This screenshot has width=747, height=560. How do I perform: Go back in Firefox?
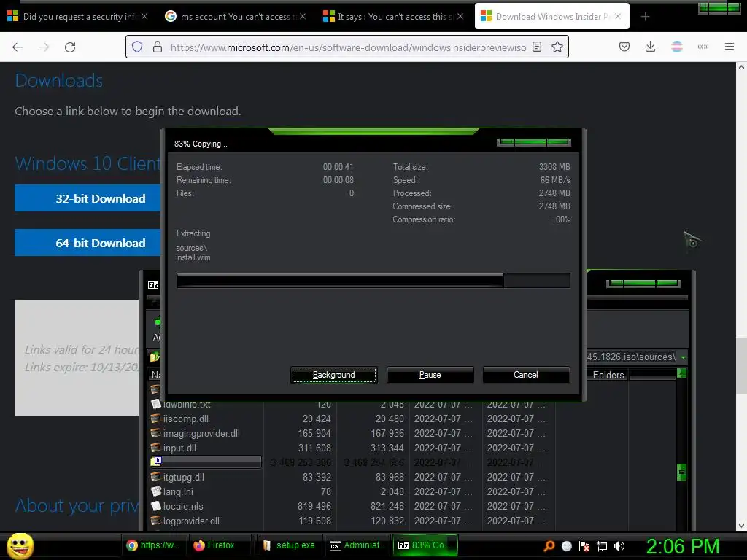tap(18, 47)
